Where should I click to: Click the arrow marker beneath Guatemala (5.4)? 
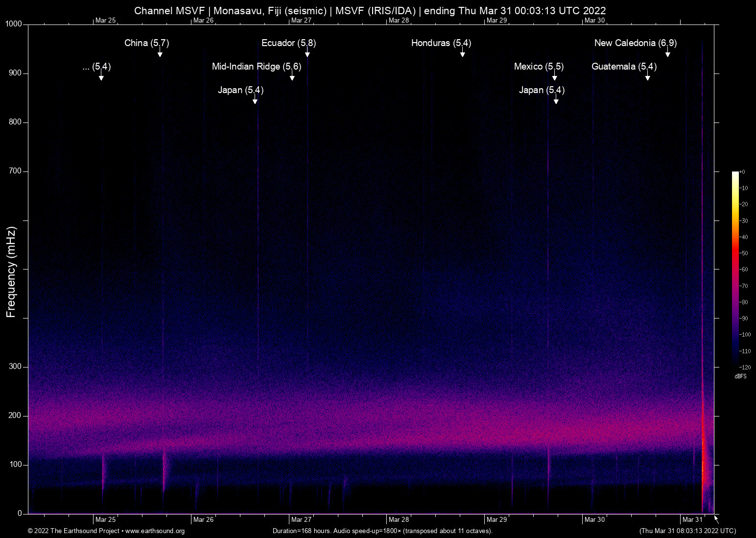tap(647, 76)
